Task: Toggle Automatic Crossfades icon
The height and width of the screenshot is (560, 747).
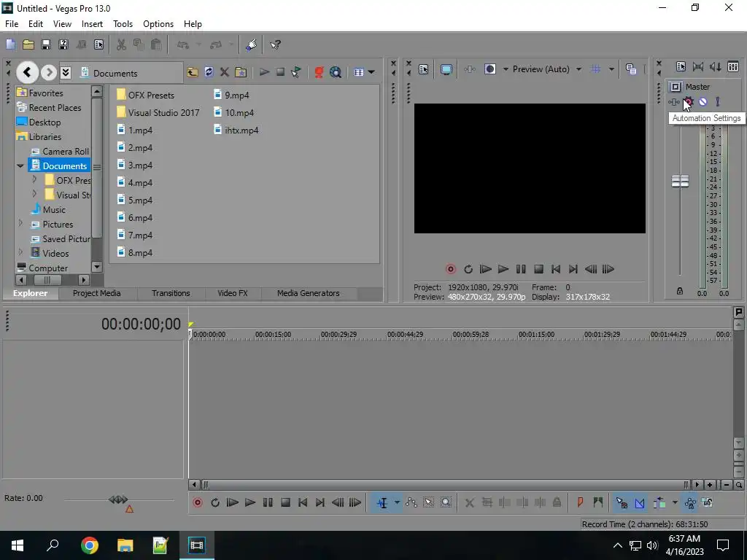Action: [639, 503]
